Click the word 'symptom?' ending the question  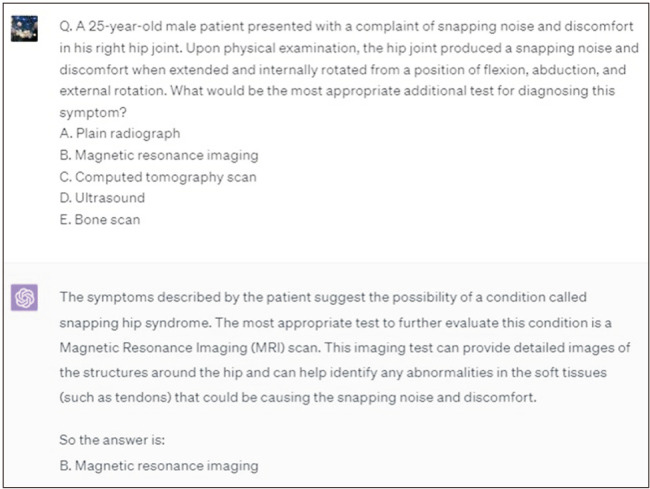[93, 112]
